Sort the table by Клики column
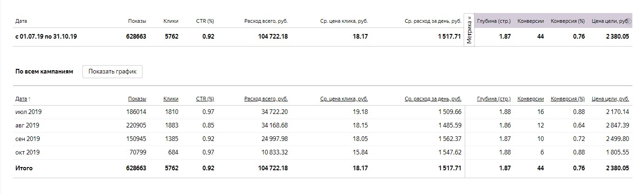 pyautogui.click(x=171, y=99)
